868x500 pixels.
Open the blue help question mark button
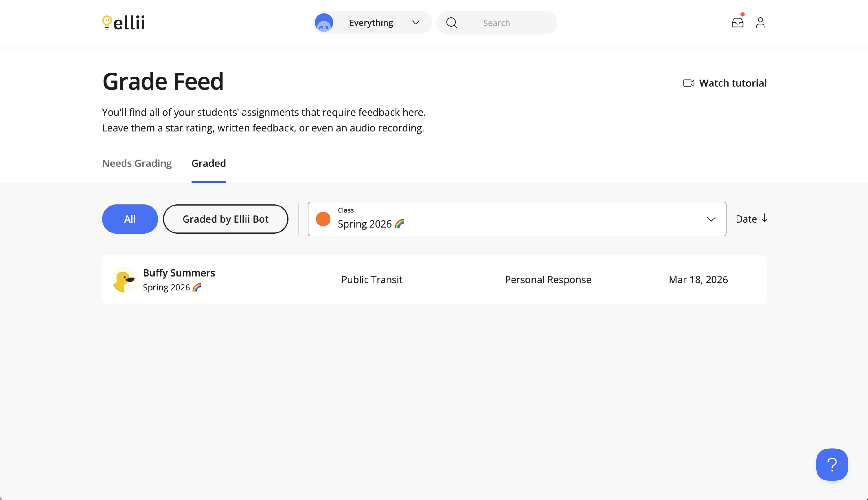(832, 464)
